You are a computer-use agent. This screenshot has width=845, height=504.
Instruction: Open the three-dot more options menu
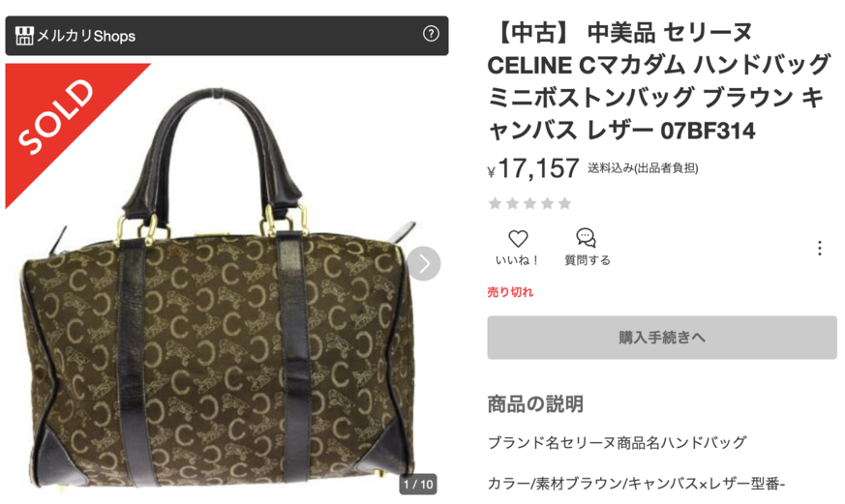819,248
